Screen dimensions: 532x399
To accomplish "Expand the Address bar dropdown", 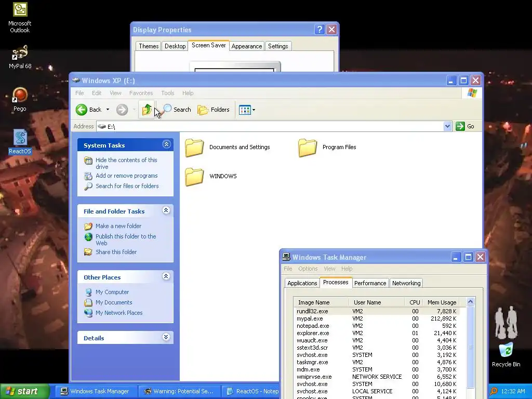I will tap(447, 126).
